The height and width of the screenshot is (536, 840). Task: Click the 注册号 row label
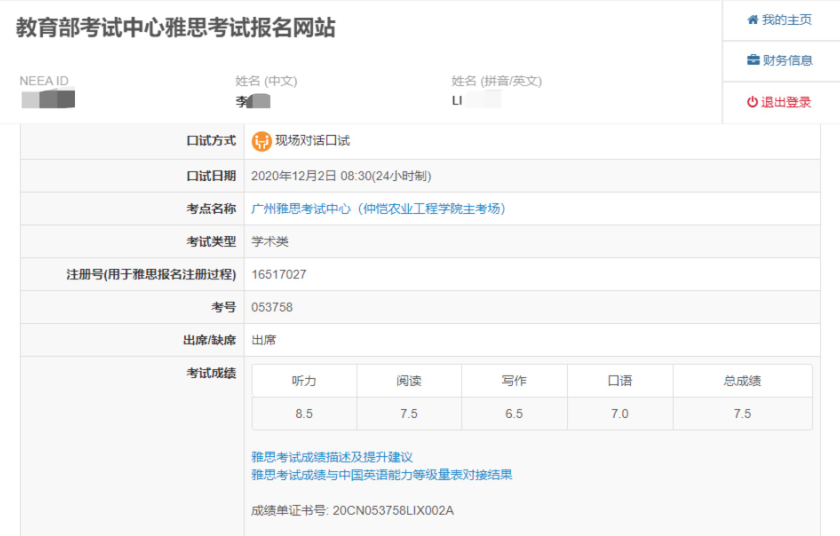(x=151, y=275)
